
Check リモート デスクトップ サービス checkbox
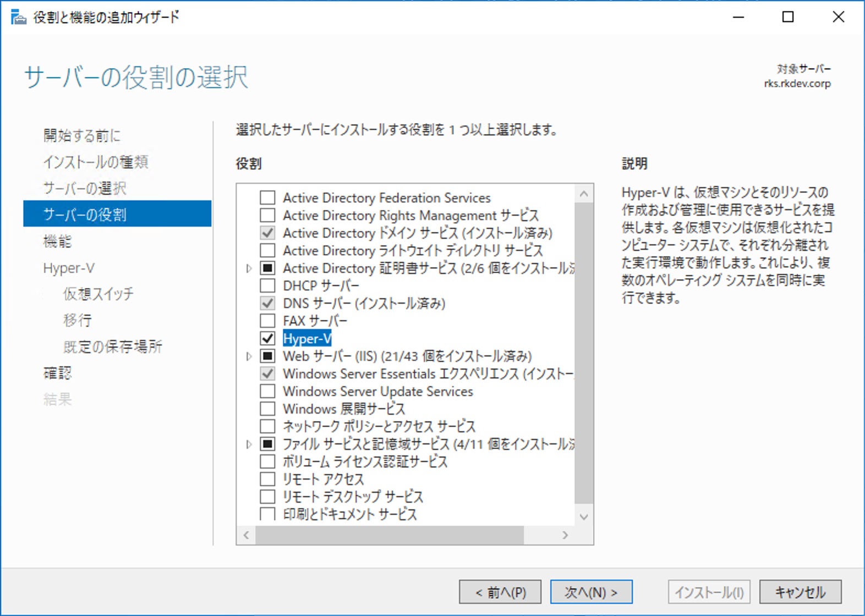click(267, 497)
